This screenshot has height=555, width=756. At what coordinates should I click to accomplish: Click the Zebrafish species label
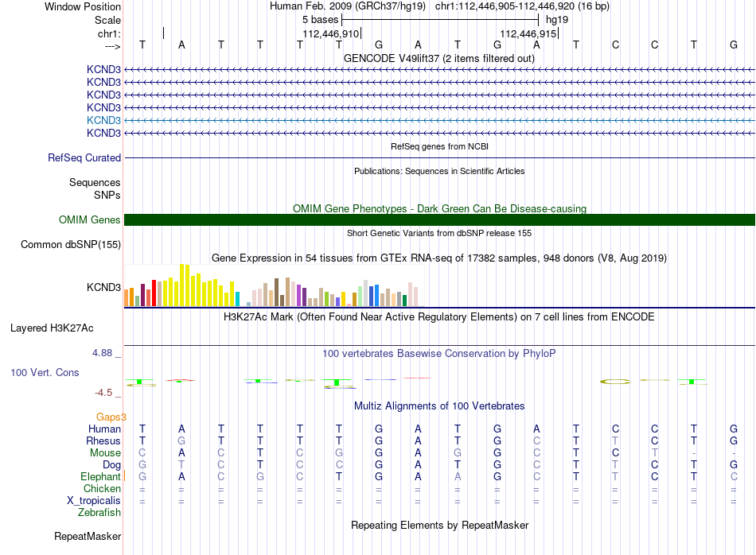tap(99, 513)
